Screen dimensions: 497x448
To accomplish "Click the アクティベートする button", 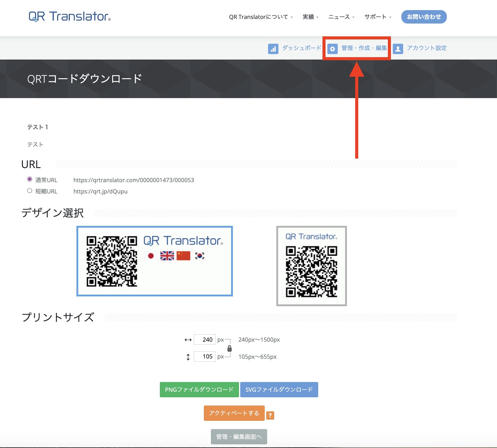I will tap(234, 413).
